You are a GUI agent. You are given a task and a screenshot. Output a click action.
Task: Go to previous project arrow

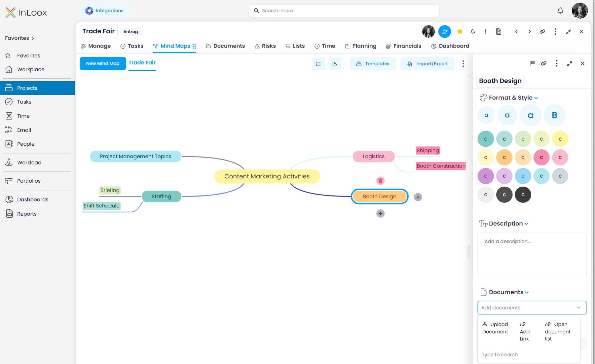pyautogui.click(x=516, y=31)
